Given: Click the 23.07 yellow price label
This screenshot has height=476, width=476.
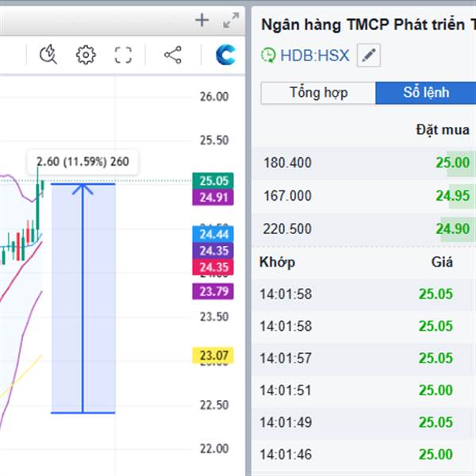Looking at the screenshot, I should (x=213, y=355).
